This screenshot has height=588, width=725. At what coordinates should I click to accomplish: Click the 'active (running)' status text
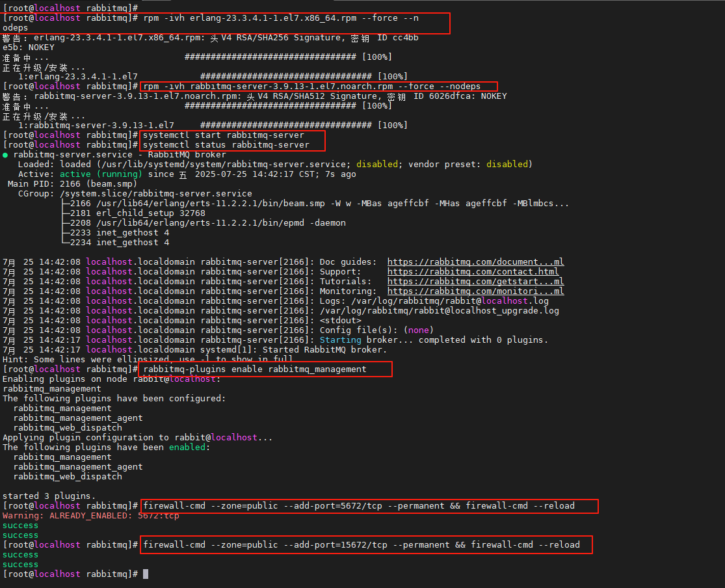(101, 174)
